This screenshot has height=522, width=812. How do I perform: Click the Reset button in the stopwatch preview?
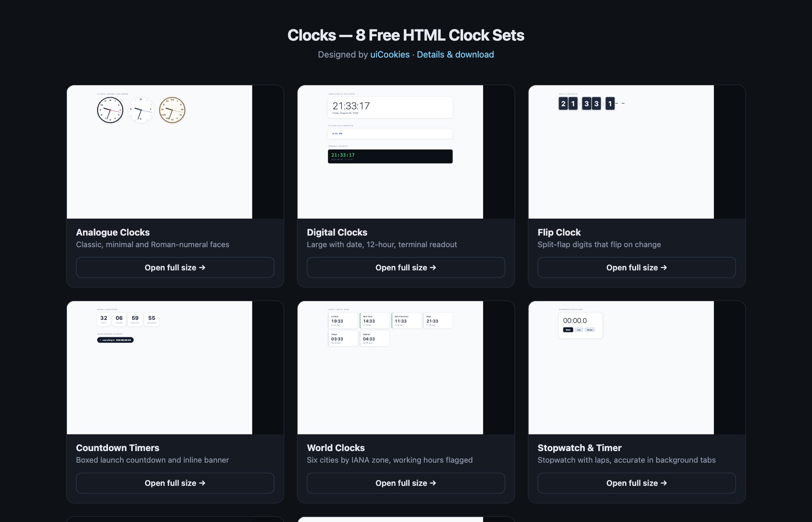click(590, 330)
